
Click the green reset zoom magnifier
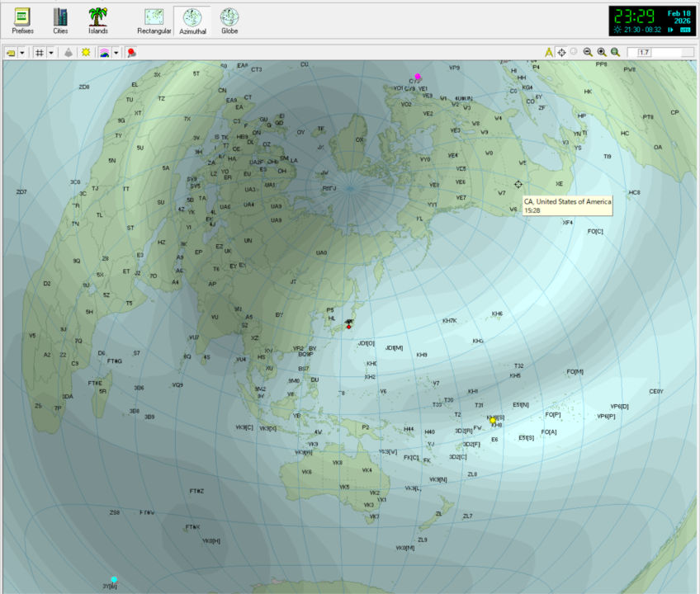[x=615, y=52]
